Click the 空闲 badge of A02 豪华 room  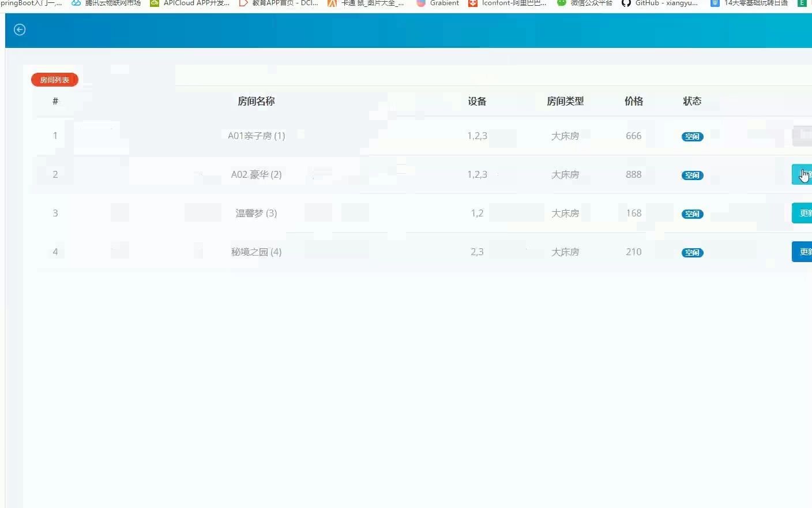pyautogui.click(x=692, y=175)
